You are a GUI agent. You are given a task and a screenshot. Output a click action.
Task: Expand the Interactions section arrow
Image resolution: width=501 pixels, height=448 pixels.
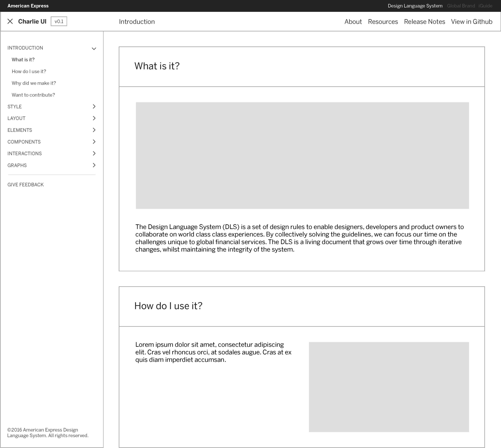94,153
